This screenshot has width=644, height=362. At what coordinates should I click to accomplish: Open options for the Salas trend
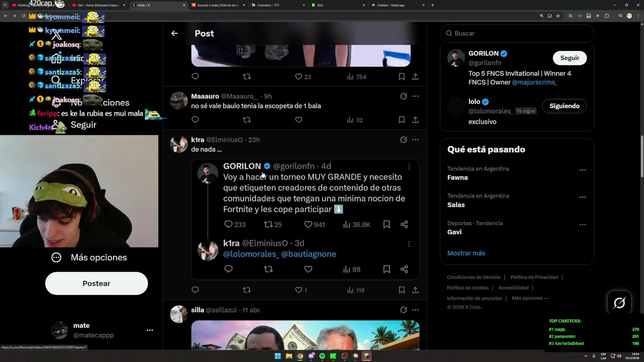582,197
